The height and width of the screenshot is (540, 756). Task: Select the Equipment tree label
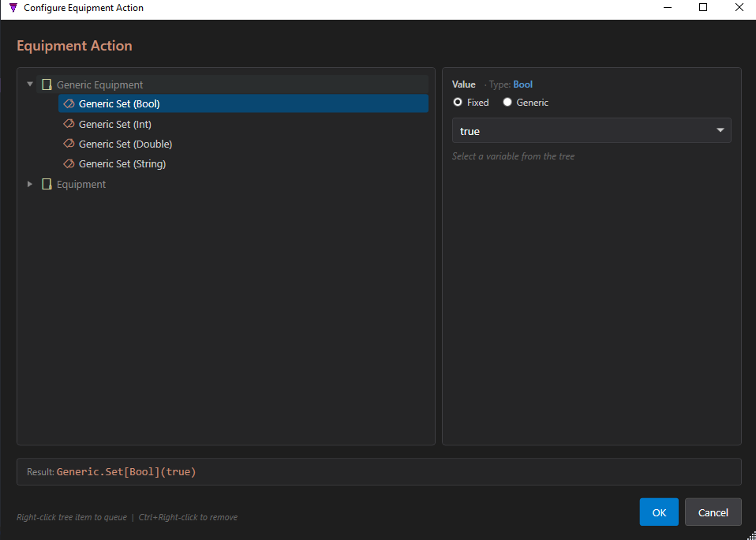[x=81, y=184]
